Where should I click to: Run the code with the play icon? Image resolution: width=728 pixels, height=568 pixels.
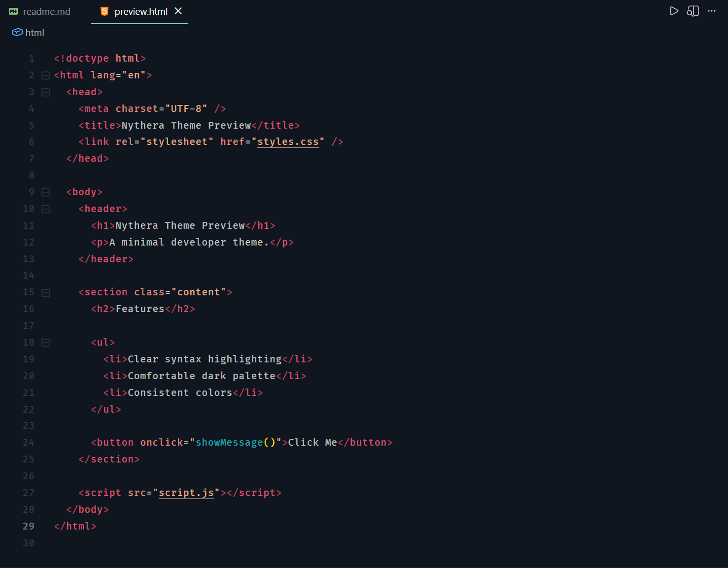674,11
